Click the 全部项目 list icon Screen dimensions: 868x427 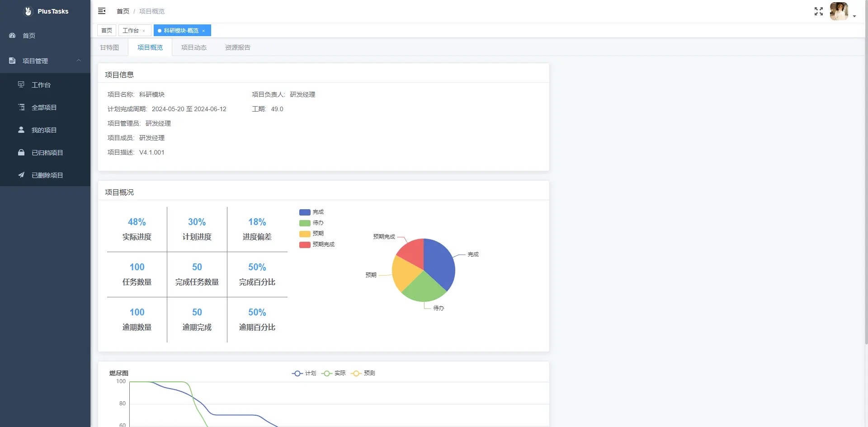pyautogui.click(x=21, y=107)
